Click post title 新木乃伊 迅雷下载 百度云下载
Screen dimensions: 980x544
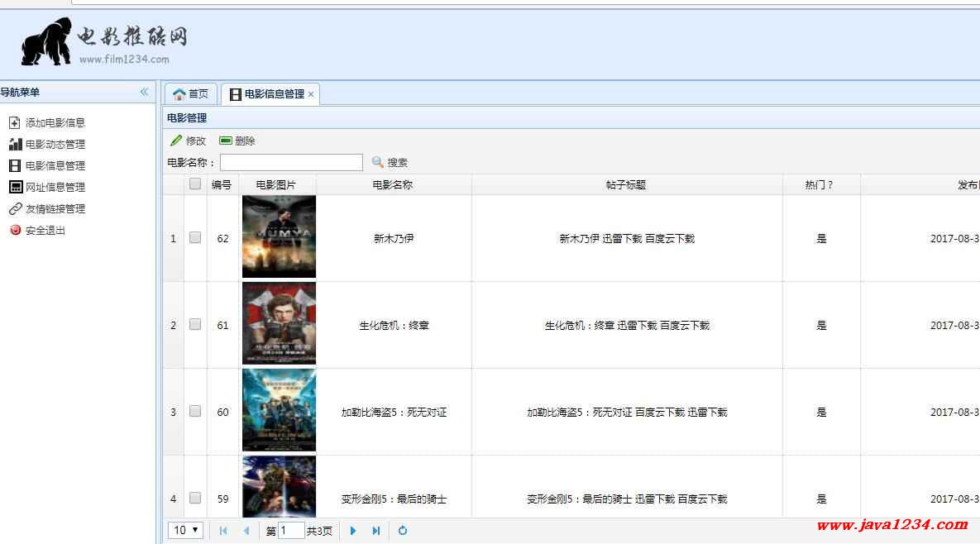pos(627,239)
